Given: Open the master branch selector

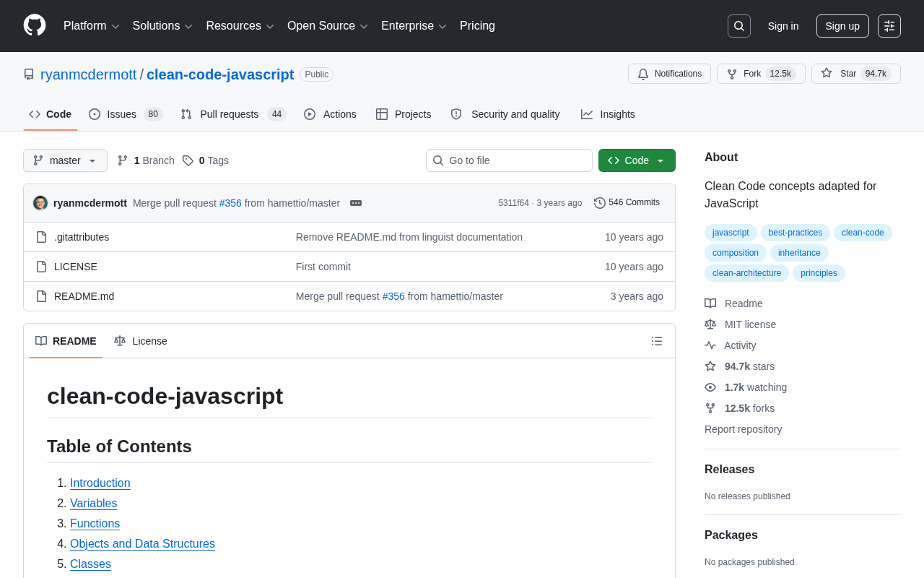Looking at the screenshot, I should tap(65, 160).
